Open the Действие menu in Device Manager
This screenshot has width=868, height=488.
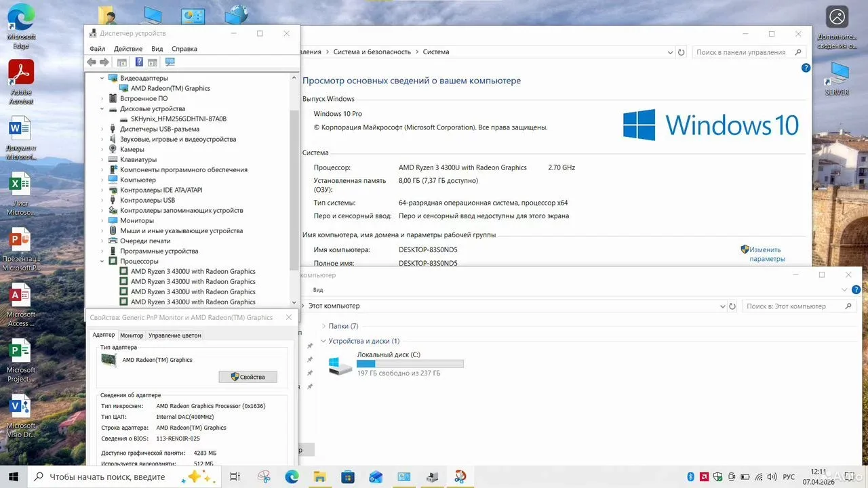[128, 49]
